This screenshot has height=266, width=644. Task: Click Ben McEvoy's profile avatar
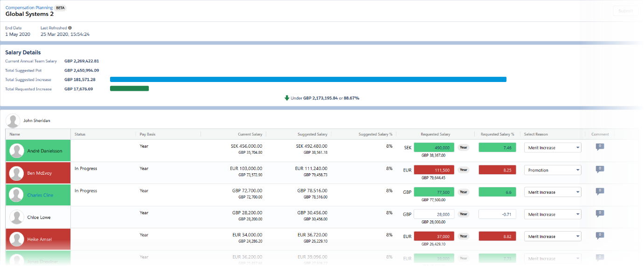[17, 173]
